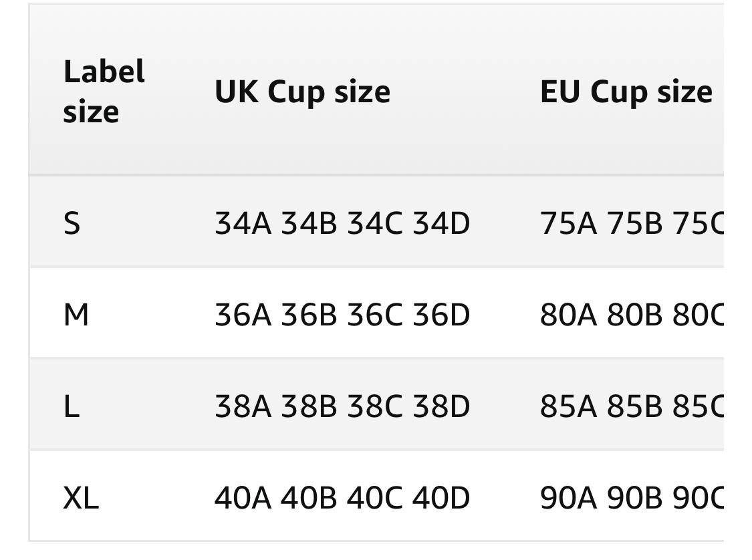
Task: Select the 40C UK cup size
Action: 375,497
